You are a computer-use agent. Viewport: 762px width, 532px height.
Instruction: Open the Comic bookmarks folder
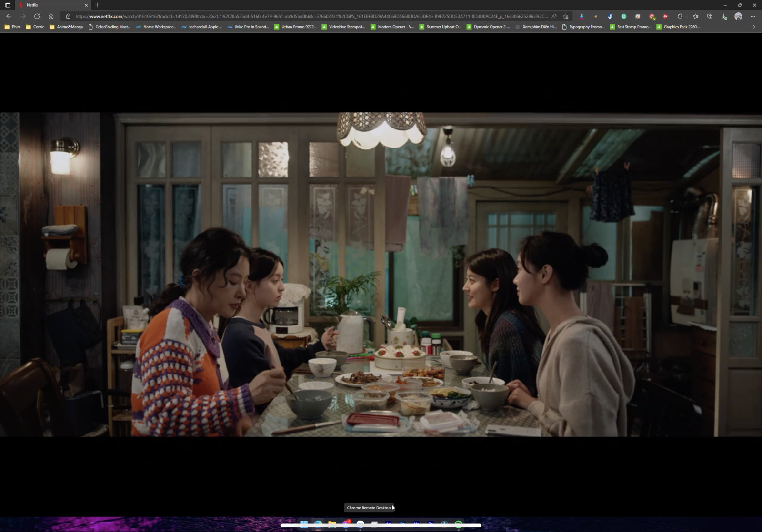(x=35, y=27)
